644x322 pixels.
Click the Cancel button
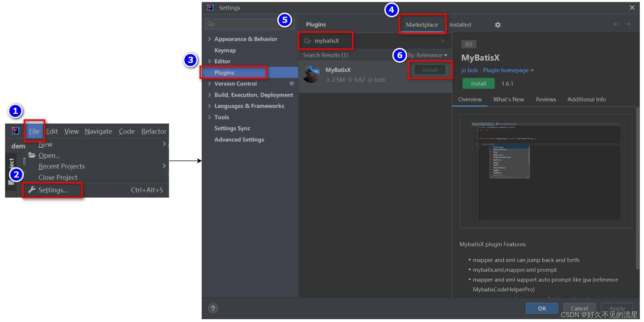[579, 308]
